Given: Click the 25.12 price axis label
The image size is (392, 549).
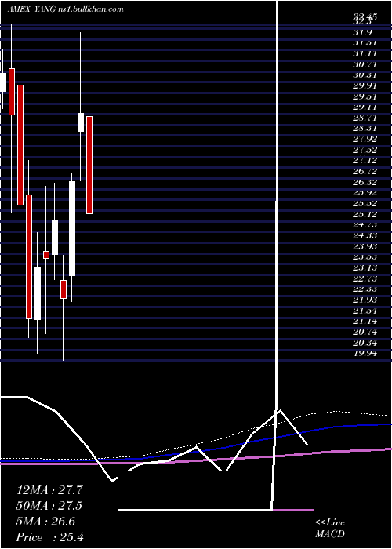Looking at the screenshot, I should coord(365,214).
